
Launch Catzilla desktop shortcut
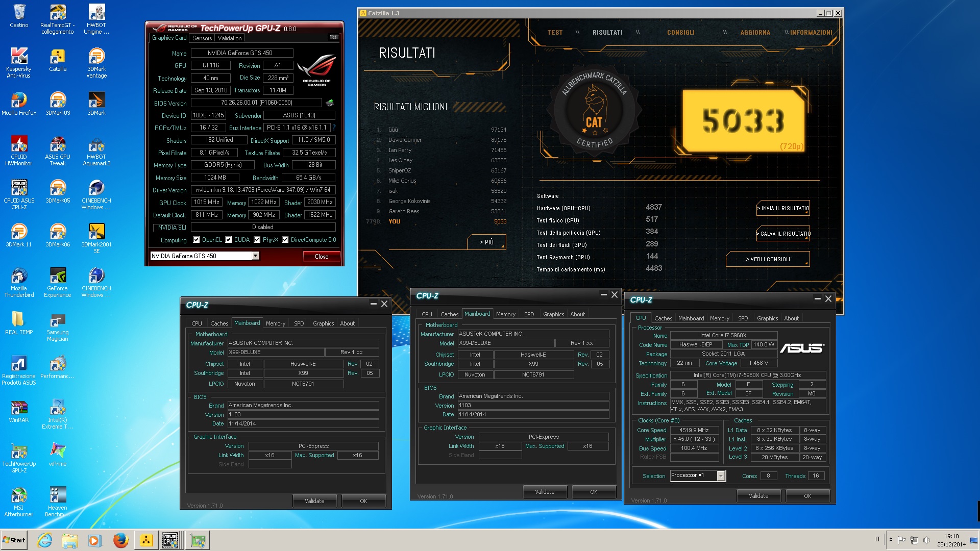58,60
